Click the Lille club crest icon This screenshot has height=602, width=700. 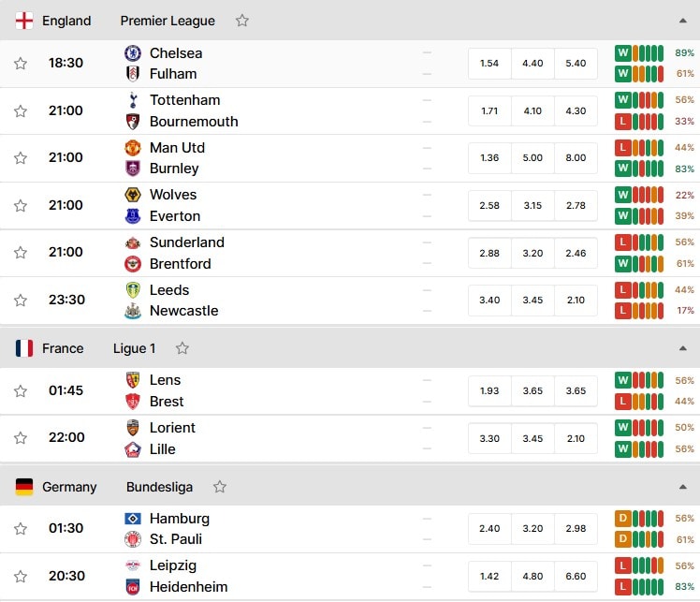133,449
